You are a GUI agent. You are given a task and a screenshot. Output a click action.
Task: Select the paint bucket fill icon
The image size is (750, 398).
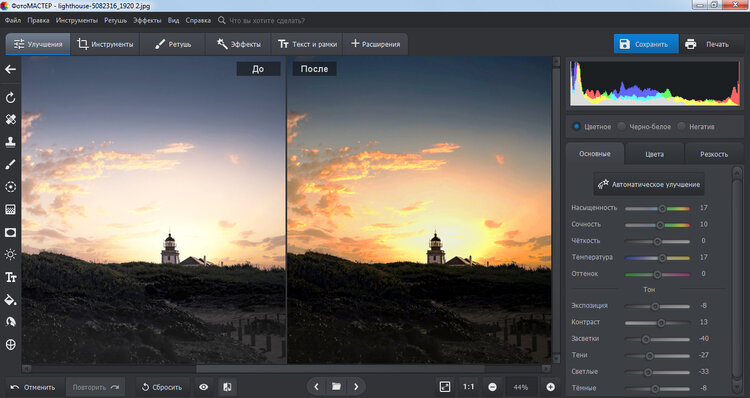pyautogui.click(x=10, y=300)
